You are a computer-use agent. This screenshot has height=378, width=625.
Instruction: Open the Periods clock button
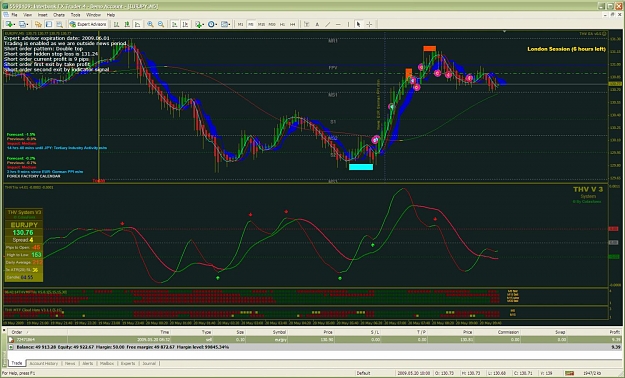point(211,24)
